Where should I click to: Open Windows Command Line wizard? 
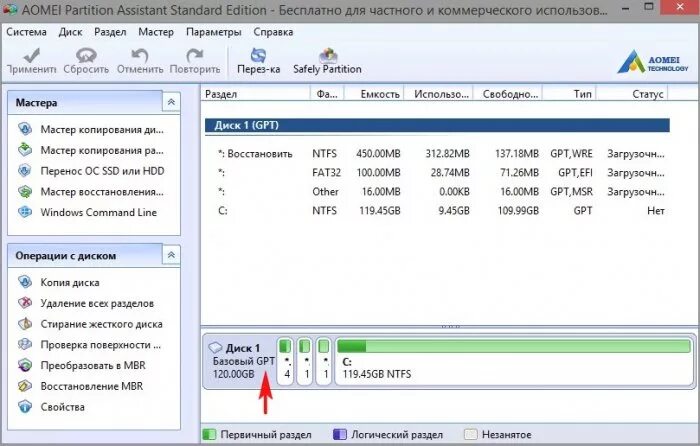tap(88, 212)
